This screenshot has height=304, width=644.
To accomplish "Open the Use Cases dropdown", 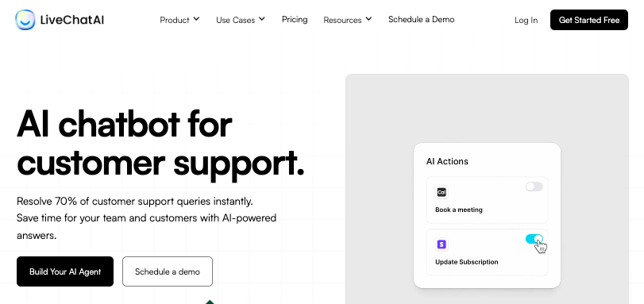I will [x=241, y=20].
